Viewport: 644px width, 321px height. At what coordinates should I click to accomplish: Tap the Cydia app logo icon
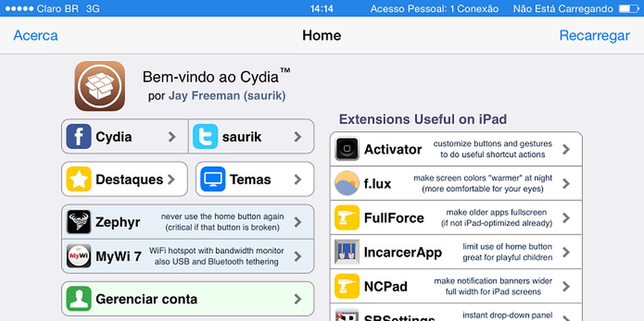pos(99,86)
